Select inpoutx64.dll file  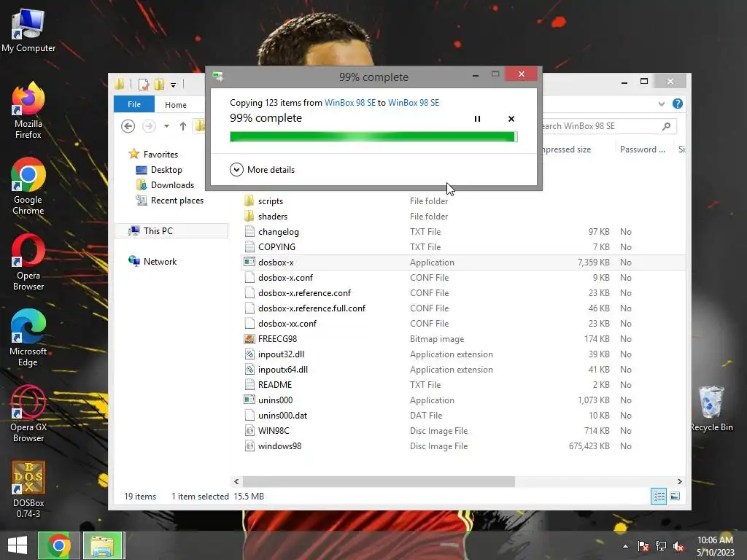pos(282,370)
